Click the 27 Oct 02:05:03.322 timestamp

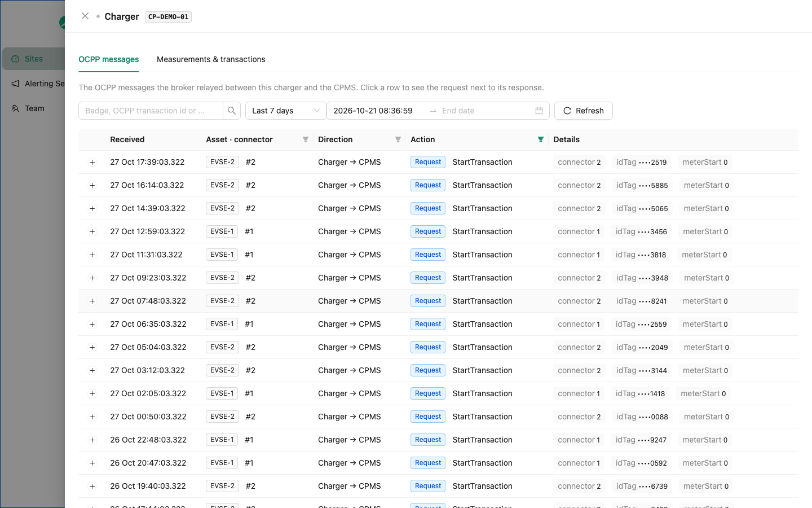pyautogui.click(x=148, y=393)
